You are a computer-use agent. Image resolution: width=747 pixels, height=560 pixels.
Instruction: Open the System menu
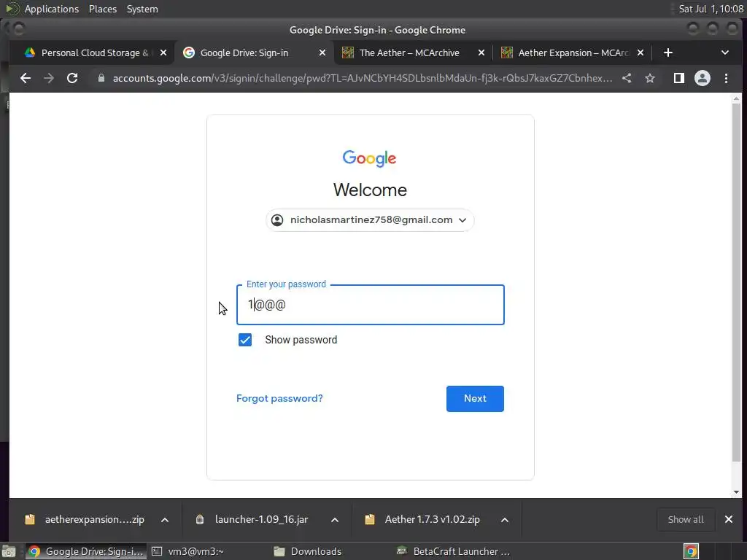pos(142,9)
